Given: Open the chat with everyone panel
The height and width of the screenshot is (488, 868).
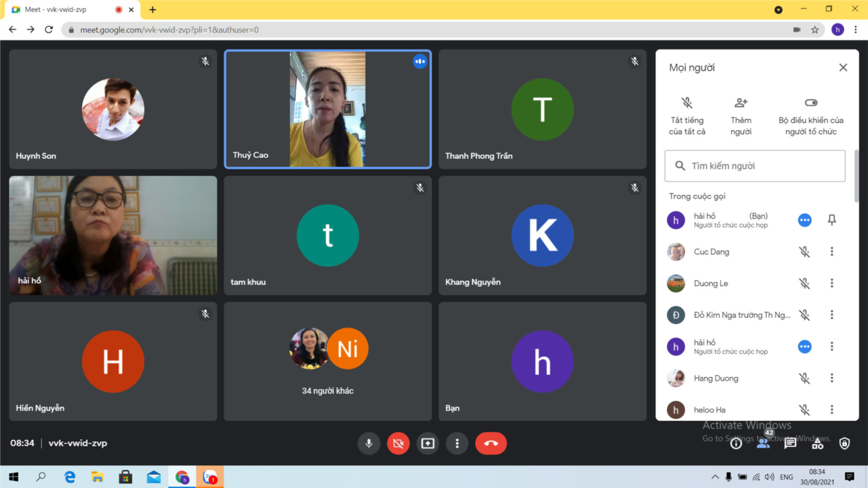Looking at the screenshot, I should click(790, 444).
